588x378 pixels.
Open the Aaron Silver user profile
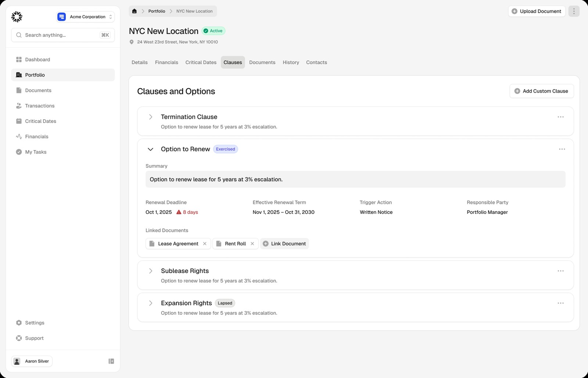(x=32, y=361)
